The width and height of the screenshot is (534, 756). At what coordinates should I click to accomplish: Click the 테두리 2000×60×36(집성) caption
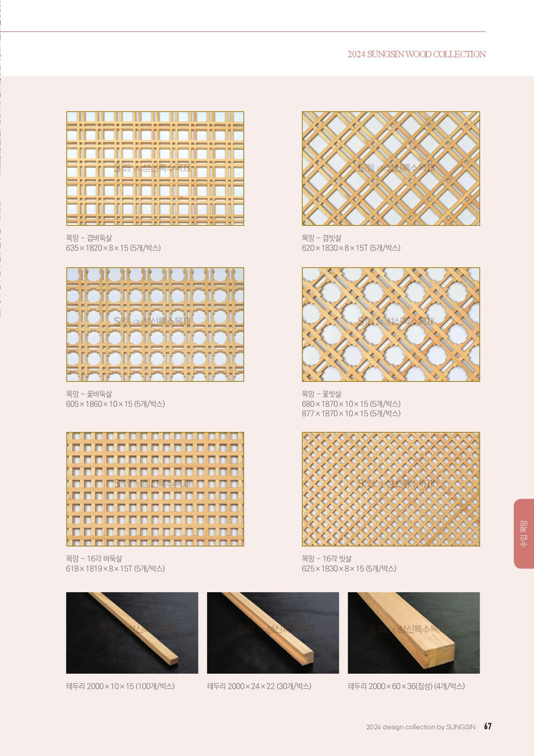(406, 686)
